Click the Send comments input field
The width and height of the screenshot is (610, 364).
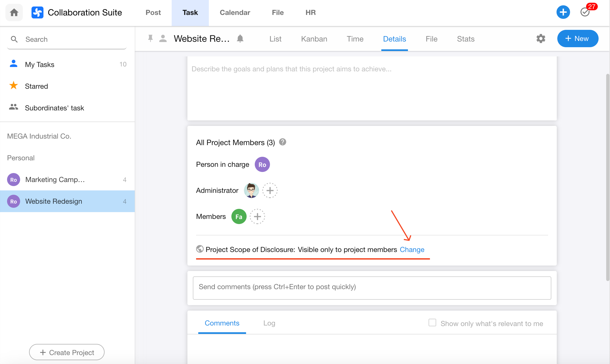(x=372, y=288)
